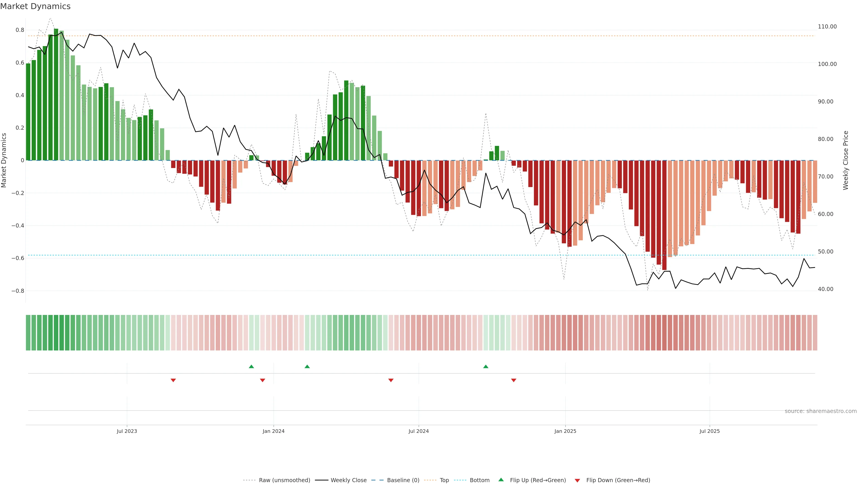Toggle the Top legend entry
Viewport: 868px width, 488px height.
coord(444,480)
